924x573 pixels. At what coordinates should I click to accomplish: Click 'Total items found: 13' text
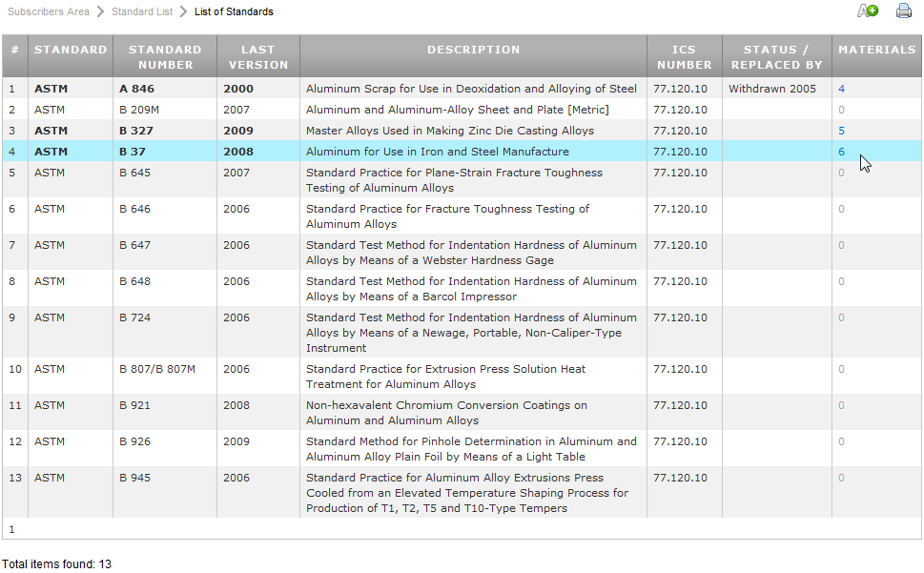click(56, 564)
